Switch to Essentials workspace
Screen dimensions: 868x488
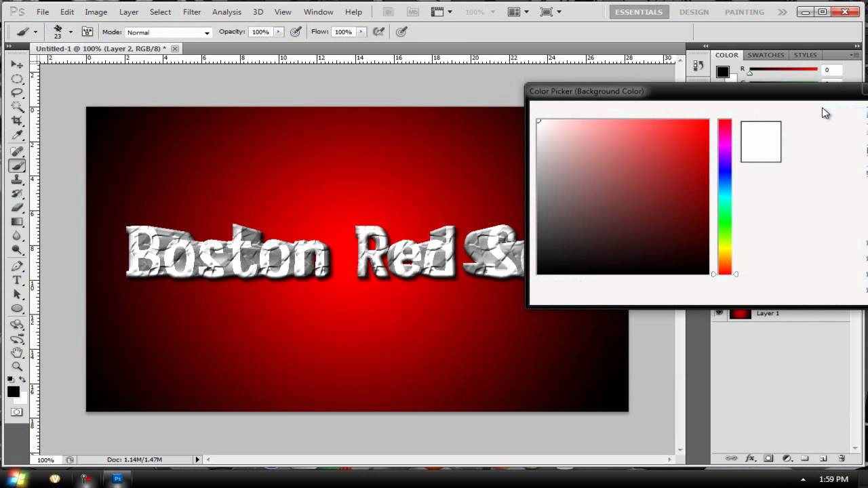coord(638,12)
